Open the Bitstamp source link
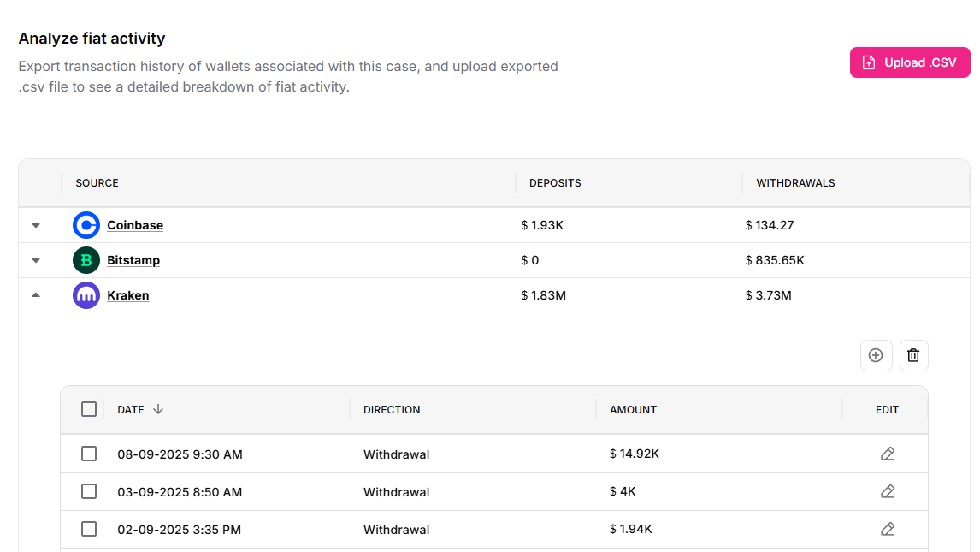This screenshot has height=552, width=980. (133, 260)
